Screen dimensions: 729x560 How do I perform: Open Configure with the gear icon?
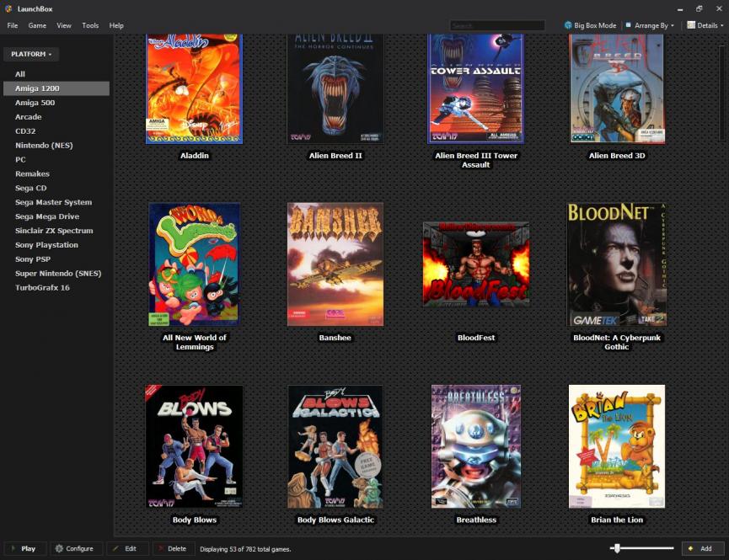(x=59, y=548)
